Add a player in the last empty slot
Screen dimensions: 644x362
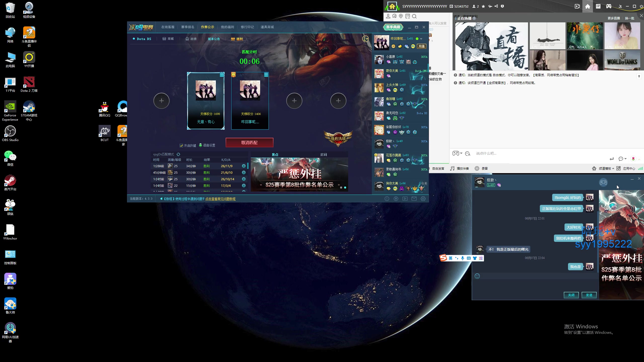point(338,101)
